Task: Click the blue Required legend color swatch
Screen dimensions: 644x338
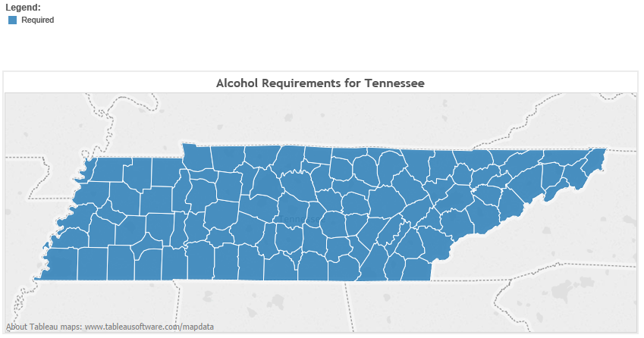Action: coord(13,20)
